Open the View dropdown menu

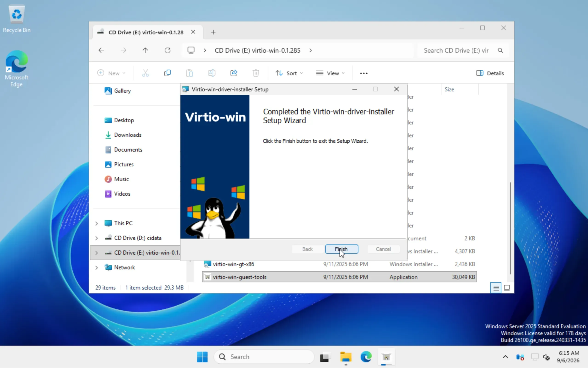[330, 73]
